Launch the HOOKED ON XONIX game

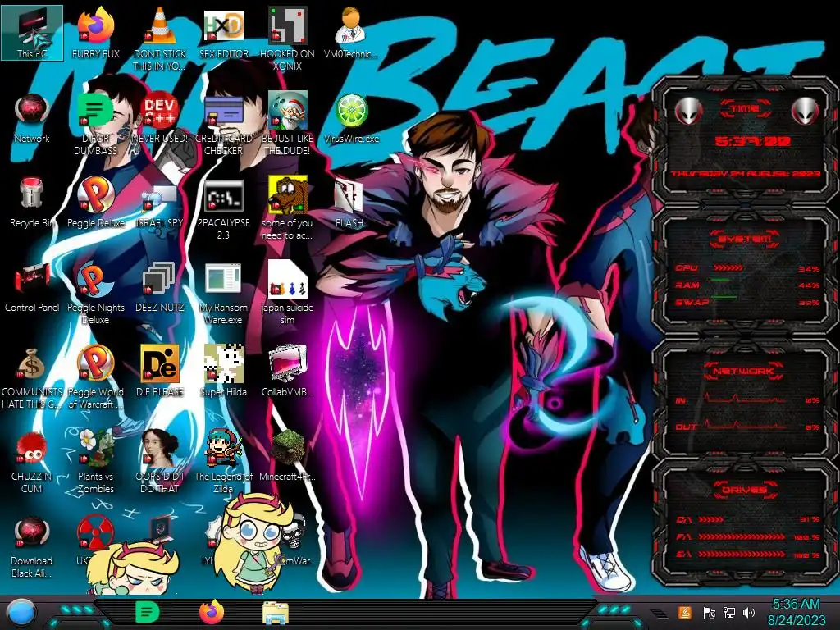287,39
